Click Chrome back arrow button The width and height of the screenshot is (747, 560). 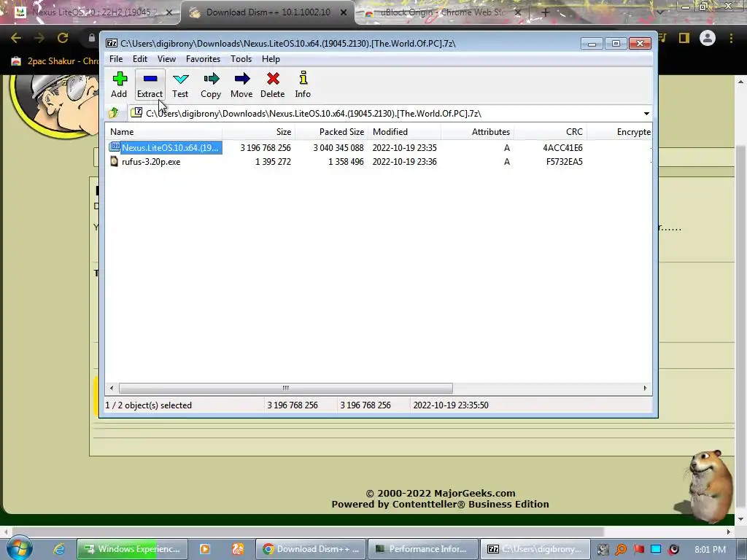(x=16, y=38)
